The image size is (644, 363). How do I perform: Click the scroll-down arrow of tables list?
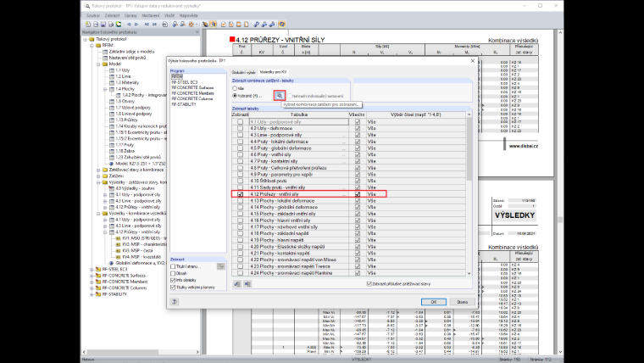pos(469,273)
